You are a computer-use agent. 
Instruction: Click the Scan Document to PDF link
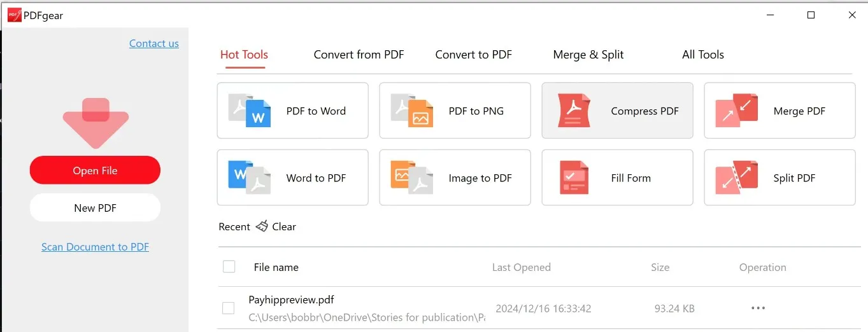(95, 247)
